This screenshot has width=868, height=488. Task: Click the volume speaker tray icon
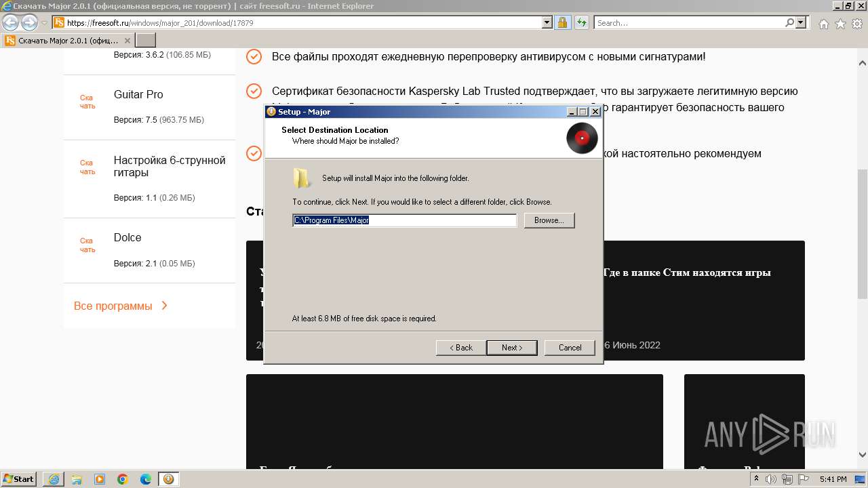pos(771,479)
